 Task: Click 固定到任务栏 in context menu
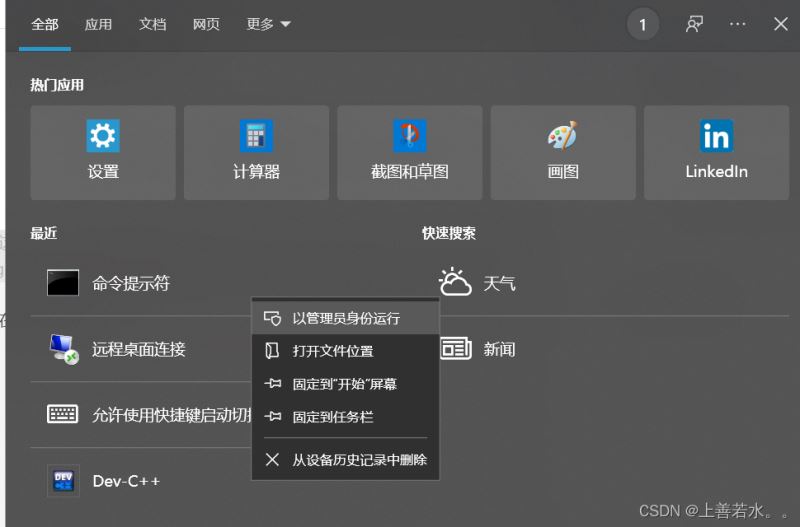332,417
